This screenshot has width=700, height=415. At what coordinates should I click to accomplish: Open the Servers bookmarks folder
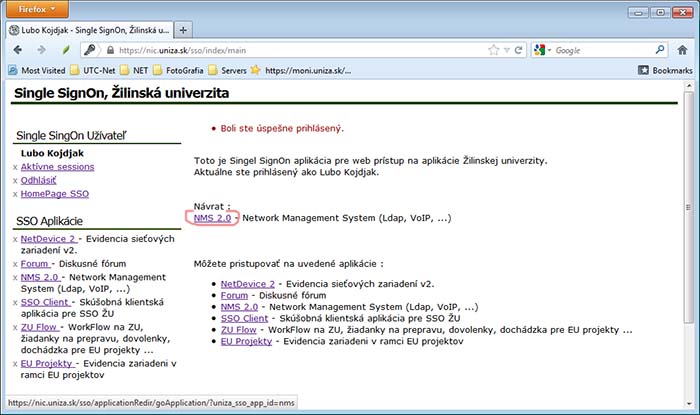[x=227, y=70]
